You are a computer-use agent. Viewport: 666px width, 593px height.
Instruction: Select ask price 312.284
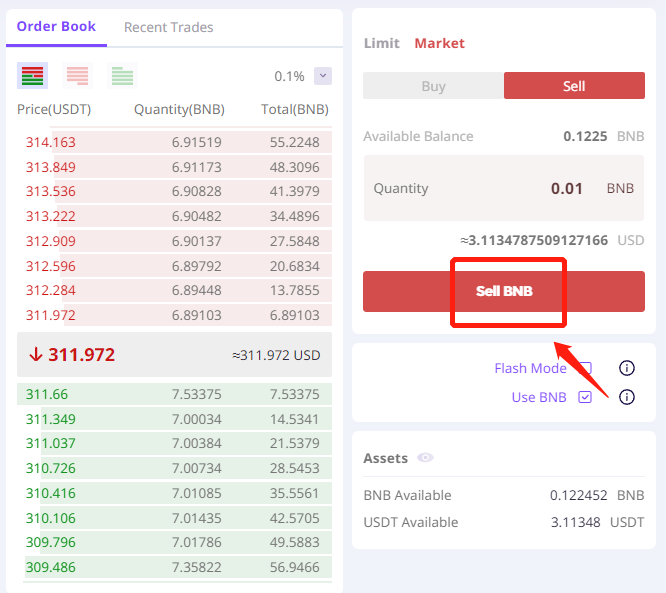coord(51,291)
